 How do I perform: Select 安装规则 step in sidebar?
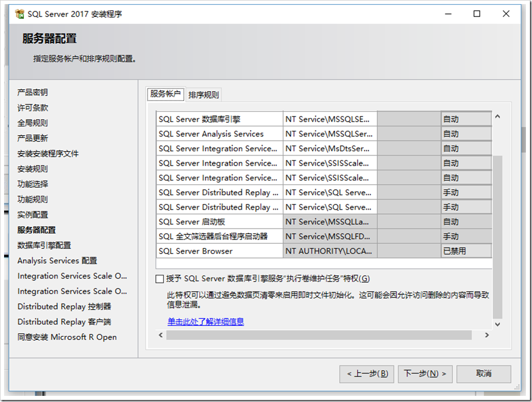[33, 169]
